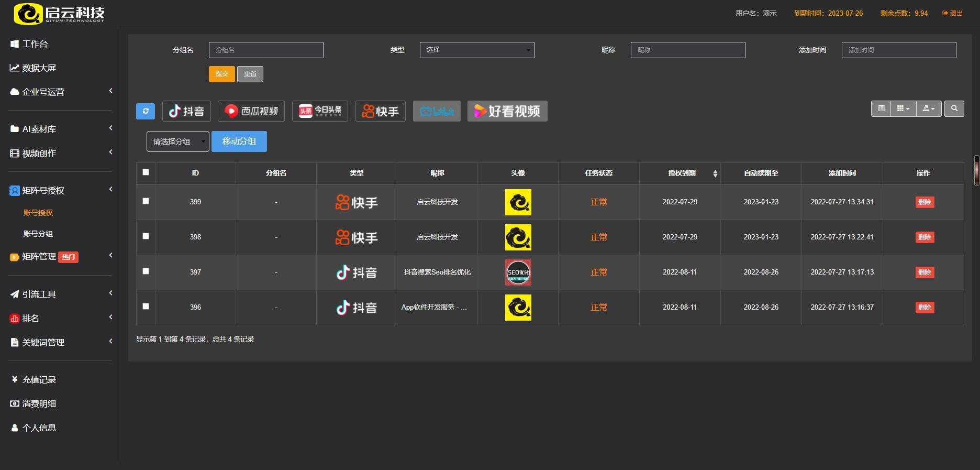Open 充值记录 in the sidebar
The height and width of the screenshot is (470, 980).
pos(39,379)
